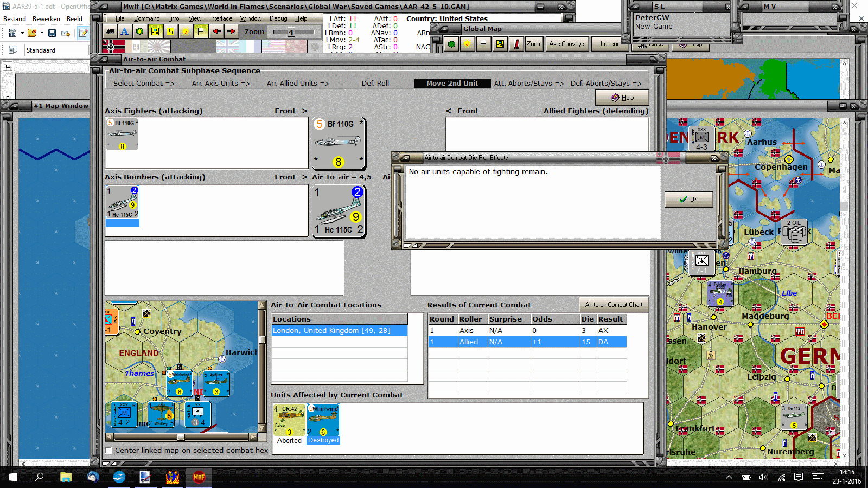Image resolution: width=868 pixels, height=488 pixels.
Task: Select the Japanese rising sun flag
Action: [159, 46]
